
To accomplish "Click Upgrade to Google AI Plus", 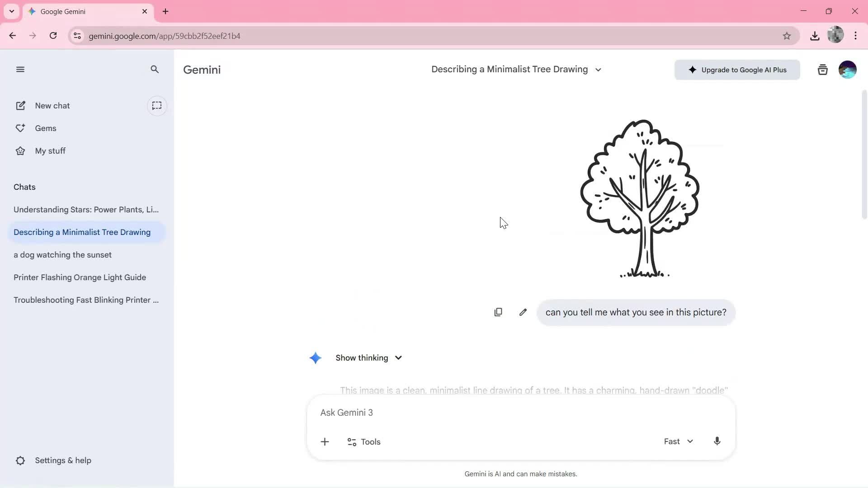I will click(738, 70).
